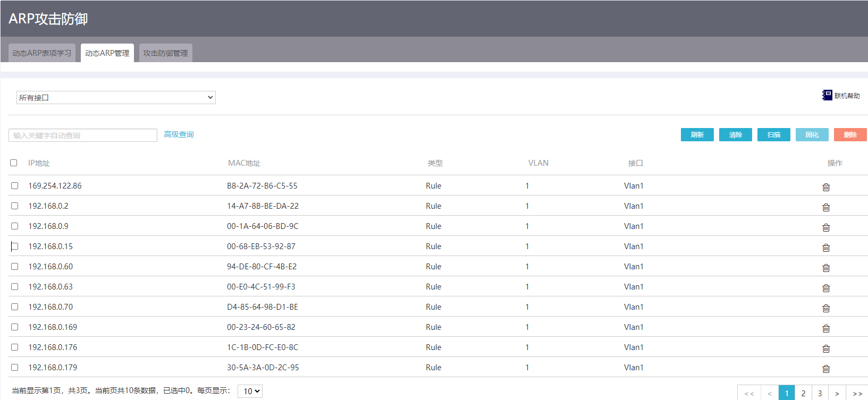
Task: Click current page 1 button
Action: [x=787, y=393]
